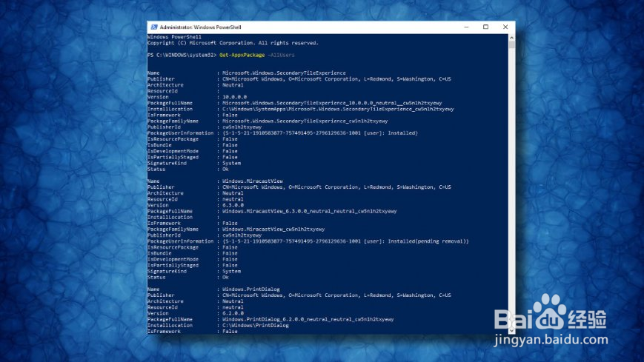644x362 pixels.
Task: Click the PowerShell icon in title bar
Action: tap(154, 27)
